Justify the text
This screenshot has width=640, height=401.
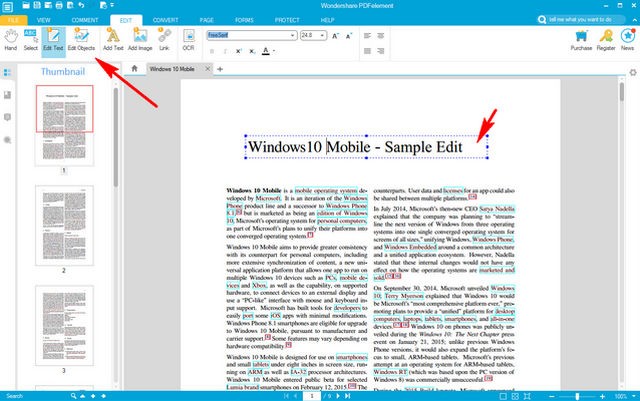[367, 51]
